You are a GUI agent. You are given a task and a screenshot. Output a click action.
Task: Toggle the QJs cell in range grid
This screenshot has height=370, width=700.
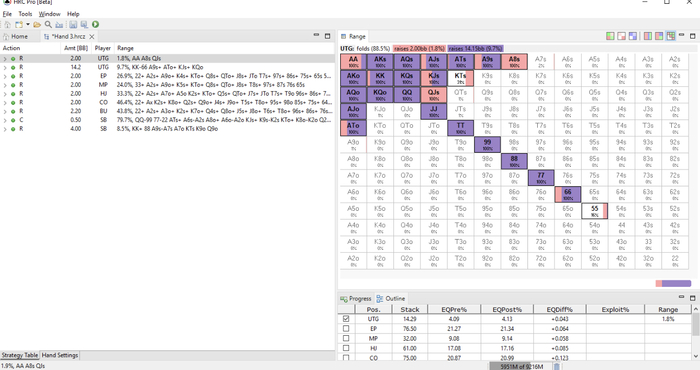tap(433, 95)
